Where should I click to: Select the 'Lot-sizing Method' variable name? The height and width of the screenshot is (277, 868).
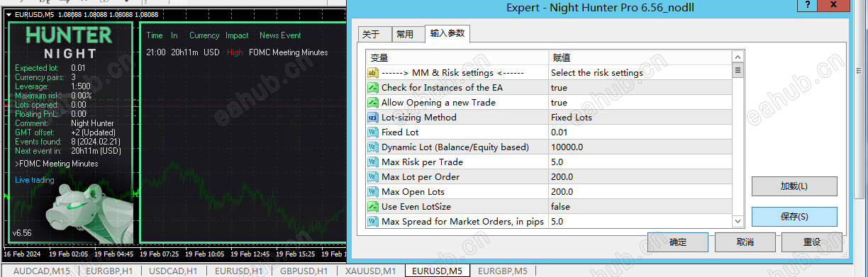click(x=418, y=118)
